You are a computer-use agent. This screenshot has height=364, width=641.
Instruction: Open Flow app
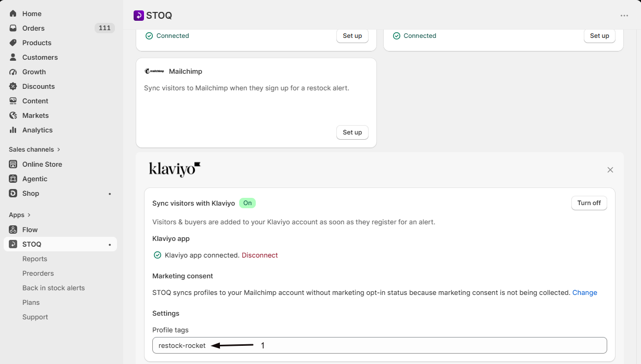click(30, 230)
